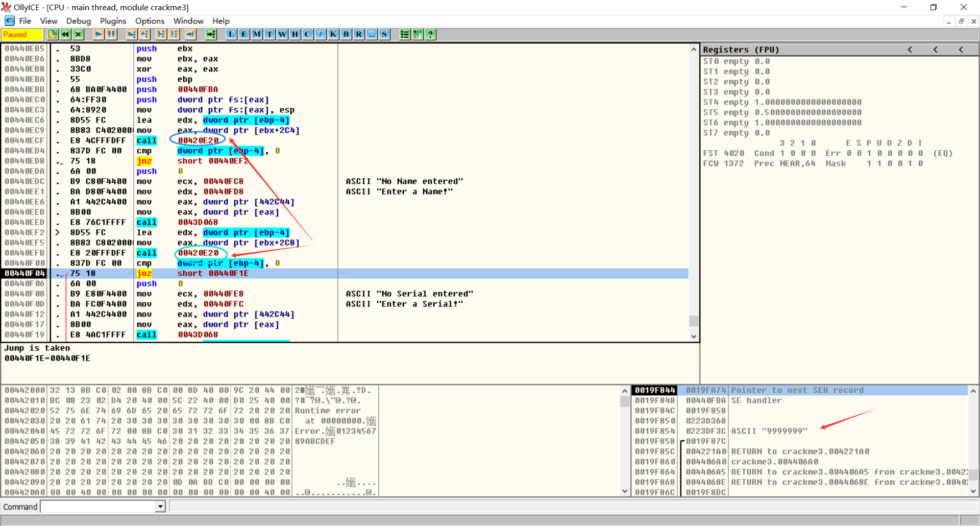Screen dimensions: 980x526
Task: Click the Help question mark icon
Action: coord(430,34)
